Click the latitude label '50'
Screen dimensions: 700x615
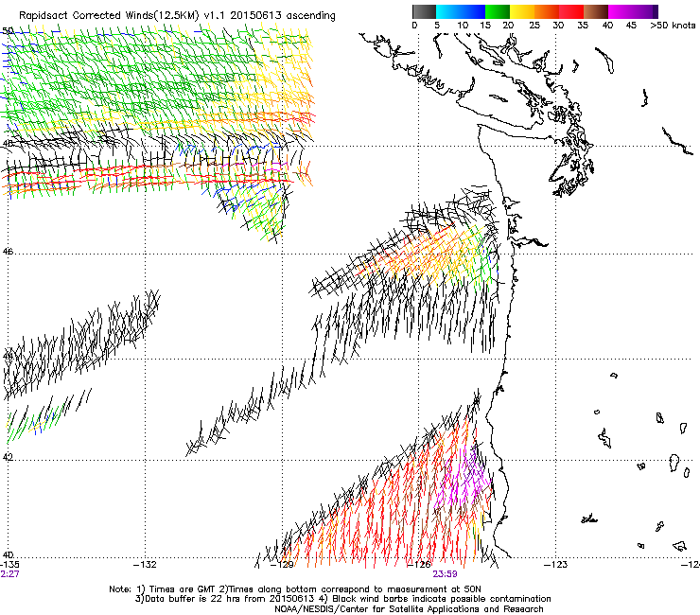pos(8,31)
